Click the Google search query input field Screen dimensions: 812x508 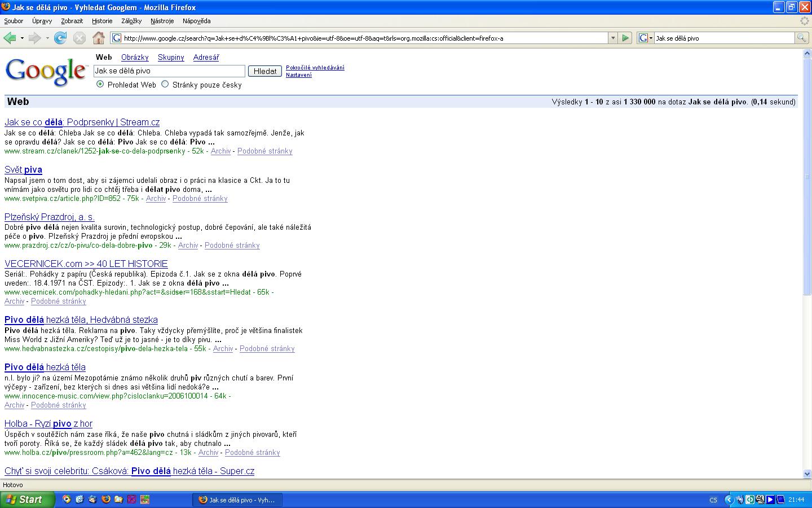point(169,71)
